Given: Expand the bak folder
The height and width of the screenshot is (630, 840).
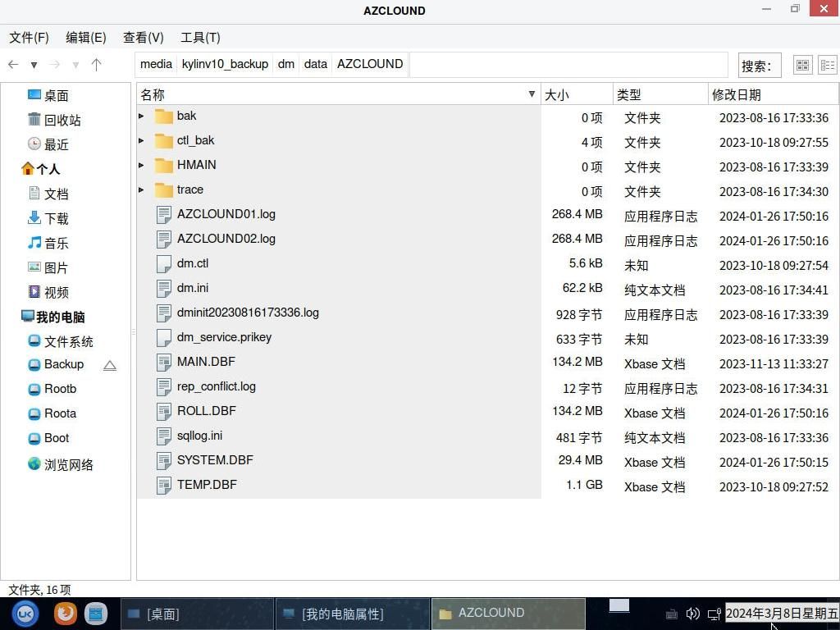Looking at the screenshot, I should pos(141,116).
